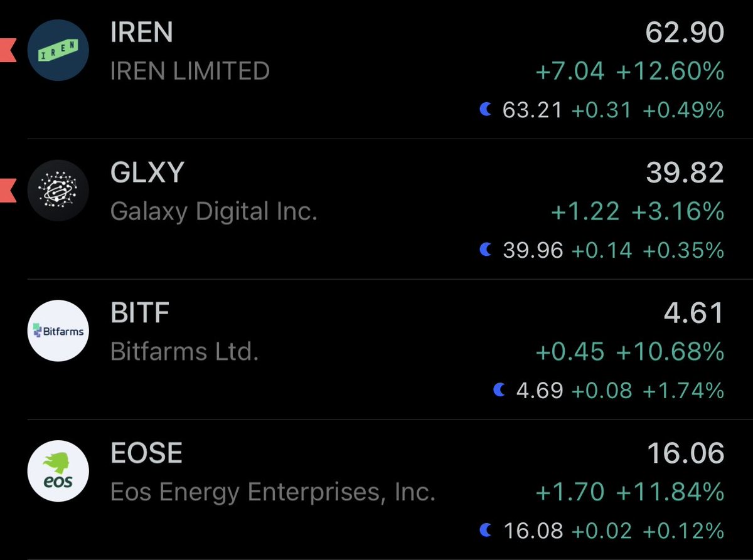753x560 pixels.
Task: Open Eos Energy Enterprises, Inc. name
Action: tap(273, 492)
